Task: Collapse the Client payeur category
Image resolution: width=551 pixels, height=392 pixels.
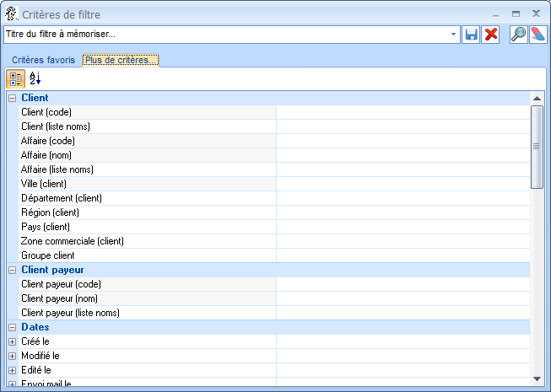Action: [x=12, y=271]
